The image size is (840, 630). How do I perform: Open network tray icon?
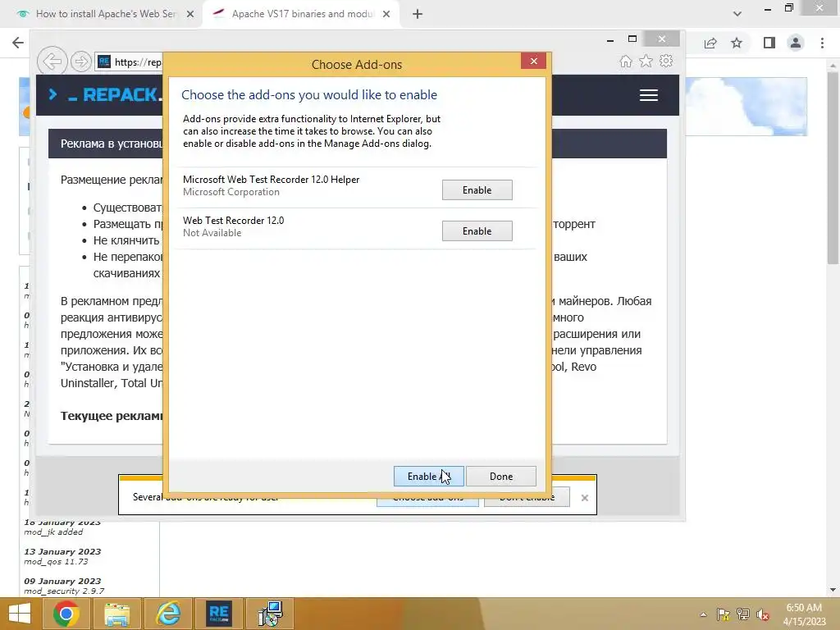[743, 614]
